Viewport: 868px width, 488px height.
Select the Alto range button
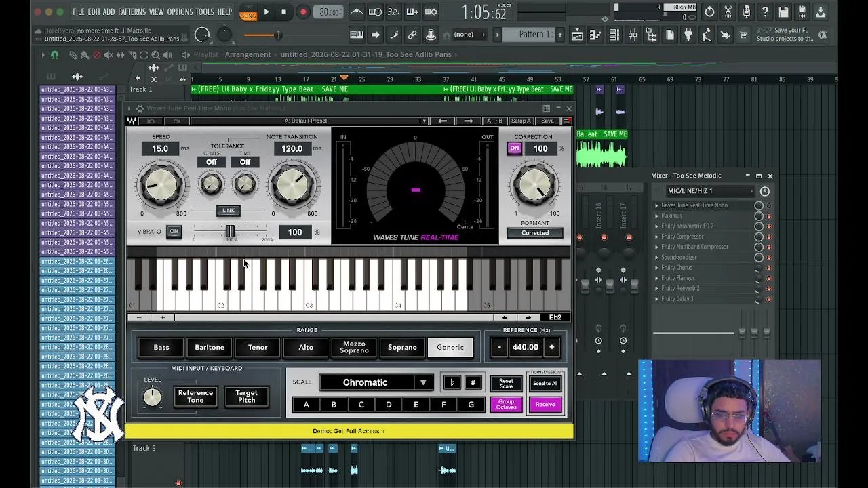pos(306,347)
